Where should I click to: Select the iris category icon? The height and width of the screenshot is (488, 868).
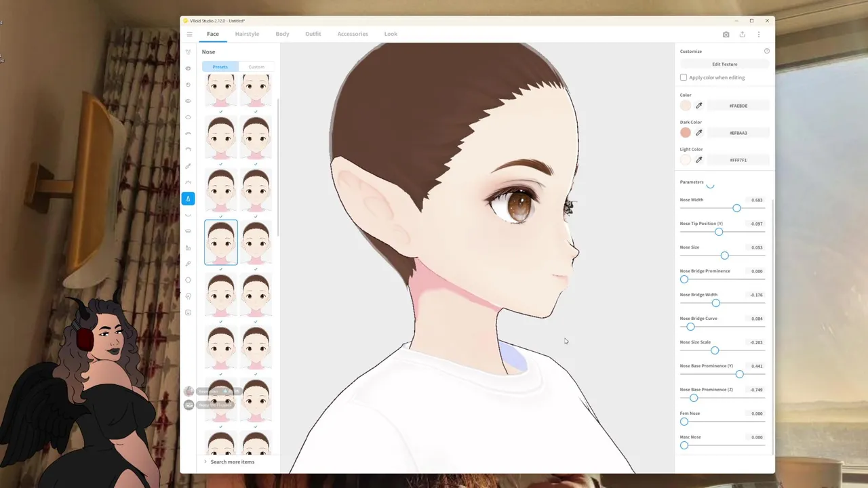[189, 85]
